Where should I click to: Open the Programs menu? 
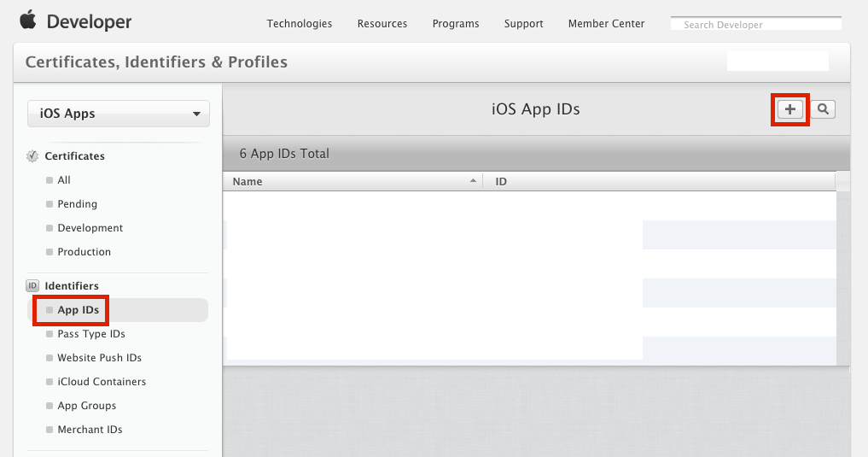point(456,24)
